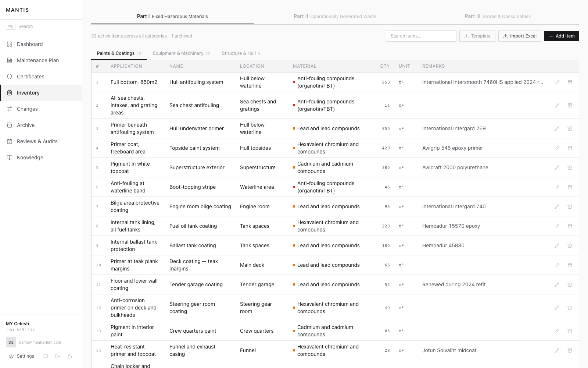Archive the Fuel oil tank coating row
This screenshot has width=588, height=368.
[x=570, y=226]
